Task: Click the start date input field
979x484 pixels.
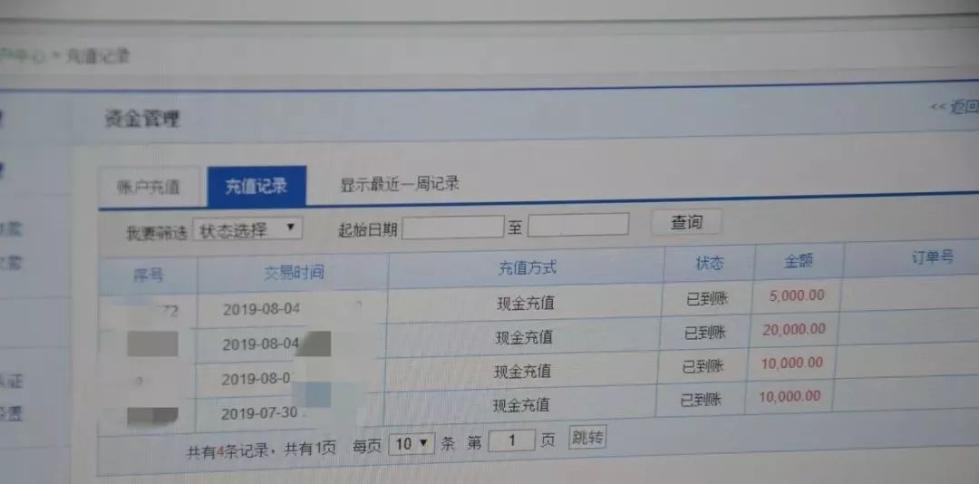Action: (452, 227)
